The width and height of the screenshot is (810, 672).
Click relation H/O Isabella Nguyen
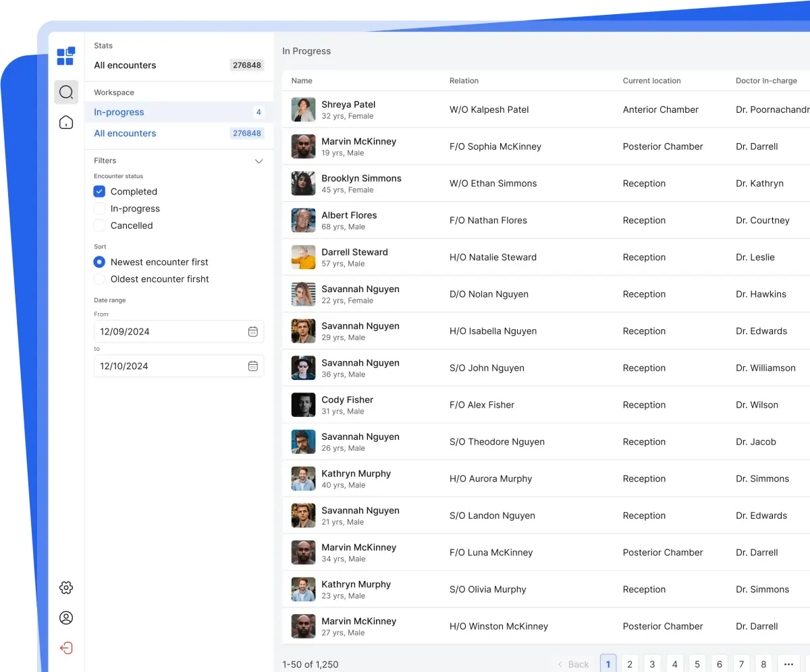point(493,331)
